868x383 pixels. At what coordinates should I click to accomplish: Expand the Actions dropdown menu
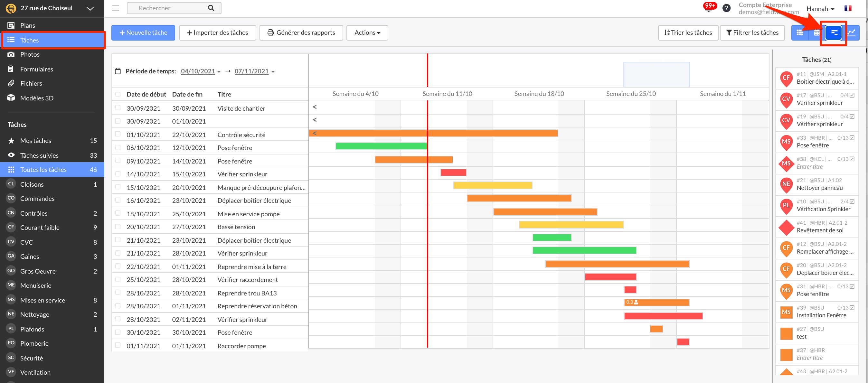[367, 33]
